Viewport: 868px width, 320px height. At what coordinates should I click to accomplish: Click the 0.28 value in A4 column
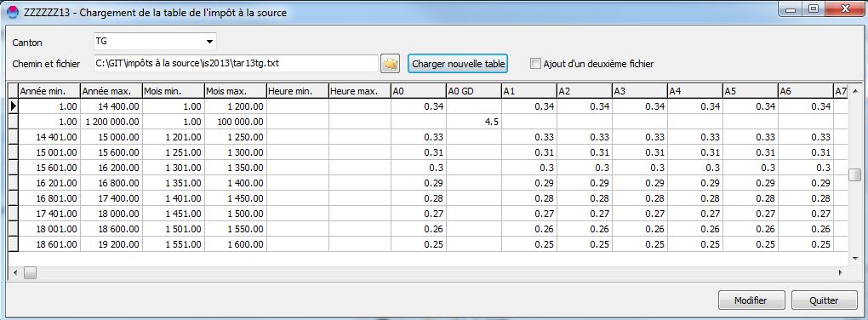coord(694,198)
